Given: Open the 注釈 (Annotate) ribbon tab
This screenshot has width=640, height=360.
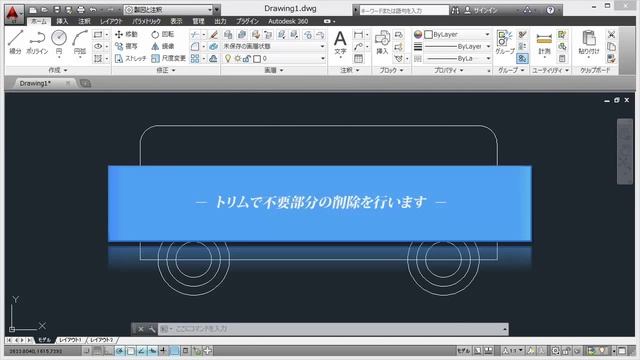Looking at the screenshot, I should pyautogui.click(x=84, y=21).
